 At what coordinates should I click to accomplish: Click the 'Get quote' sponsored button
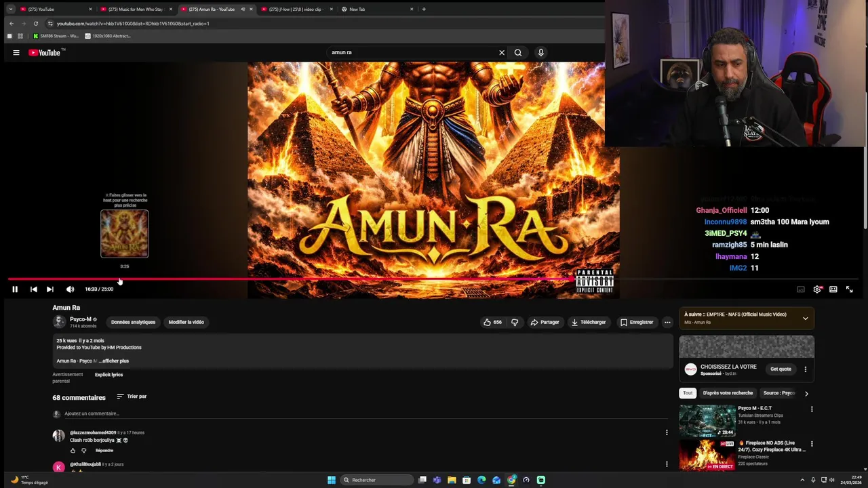pyautogui.click(x=781, y=369)
